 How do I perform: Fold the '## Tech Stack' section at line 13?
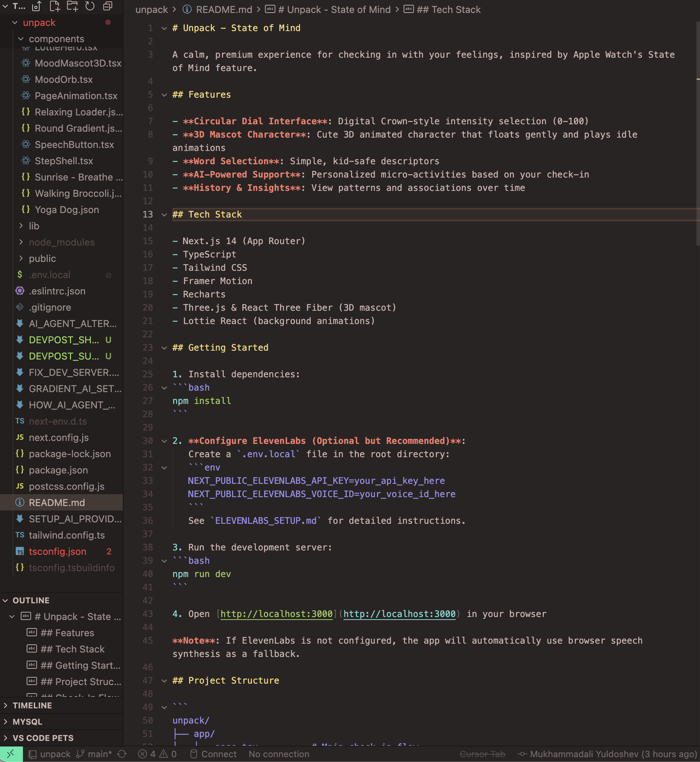click(164, 215)
